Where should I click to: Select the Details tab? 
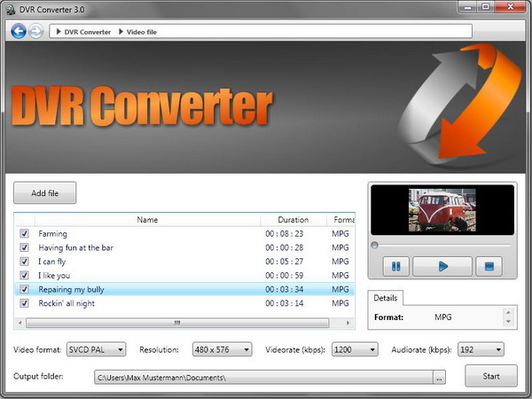tap(386, 298)
